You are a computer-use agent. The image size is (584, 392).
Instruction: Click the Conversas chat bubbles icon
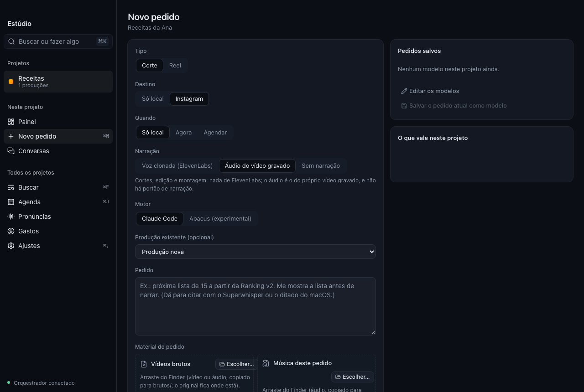(11, 151)
